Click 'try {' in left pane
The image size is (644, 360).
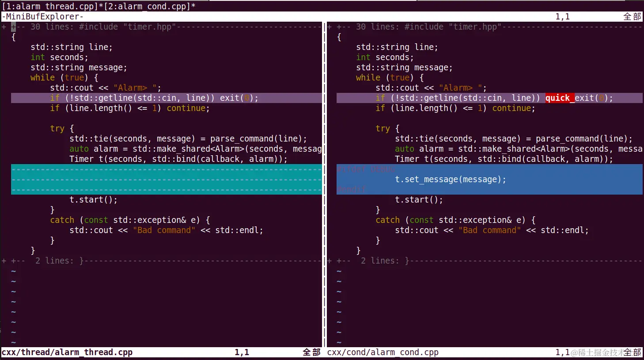tap(62, 128)
